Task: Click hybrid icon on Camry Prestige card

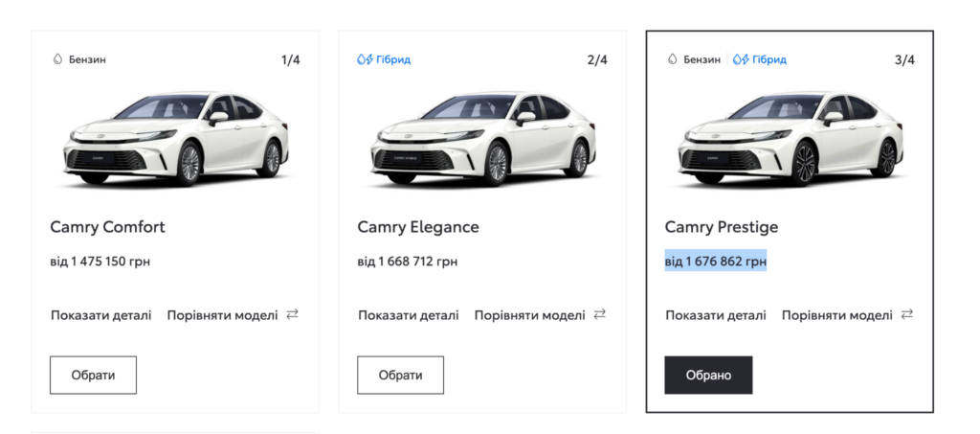Action: (x=741, y=59)
